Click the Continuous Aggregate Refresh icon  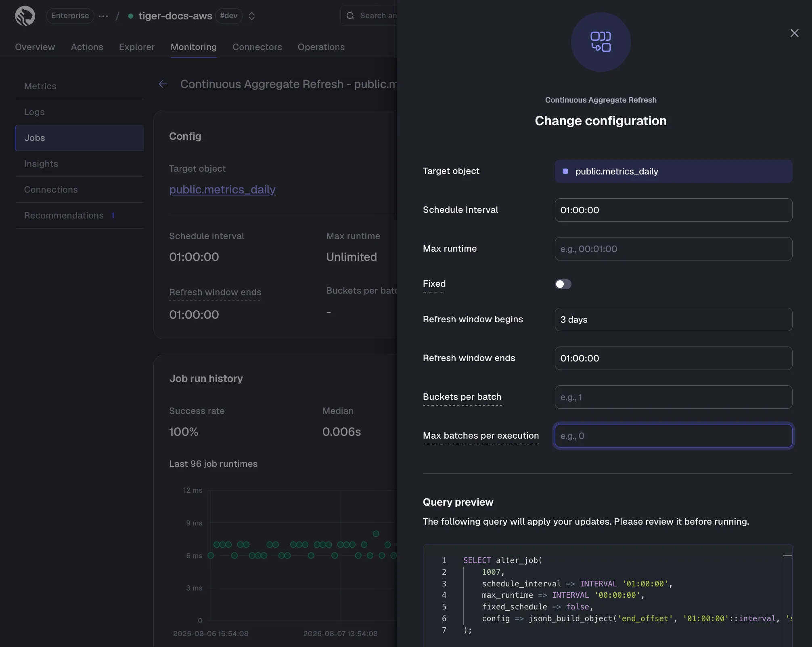(x=601, y=42)
